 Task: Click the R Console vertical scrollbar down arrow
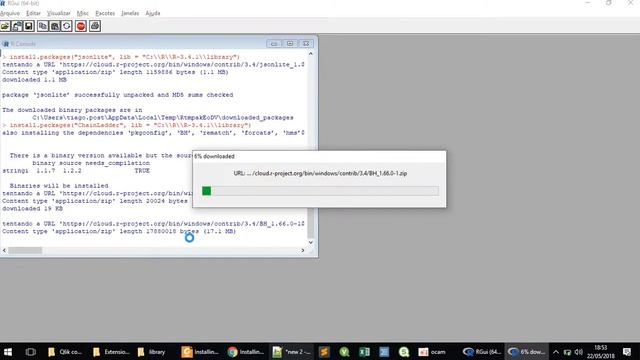click(x=311, y=242)
